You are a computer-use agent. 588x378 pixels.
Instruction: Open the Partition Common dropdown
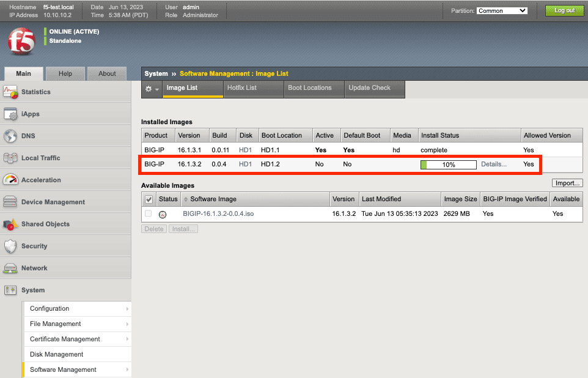coord(502,10)
